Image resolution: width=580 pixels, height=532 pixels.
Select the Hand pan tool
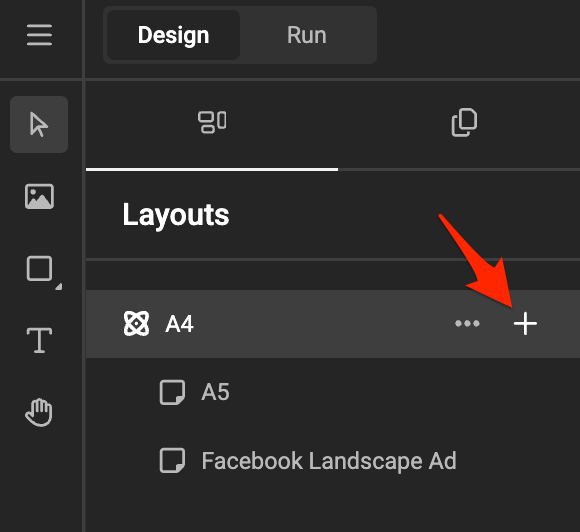(39, 413)
